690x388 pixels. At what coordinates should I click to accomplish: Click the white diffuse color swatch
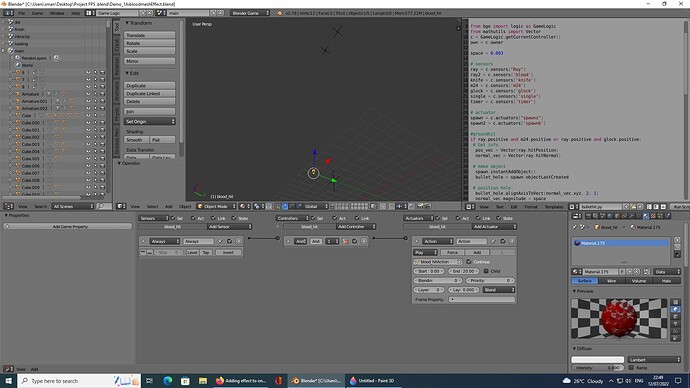coord(598,359)
